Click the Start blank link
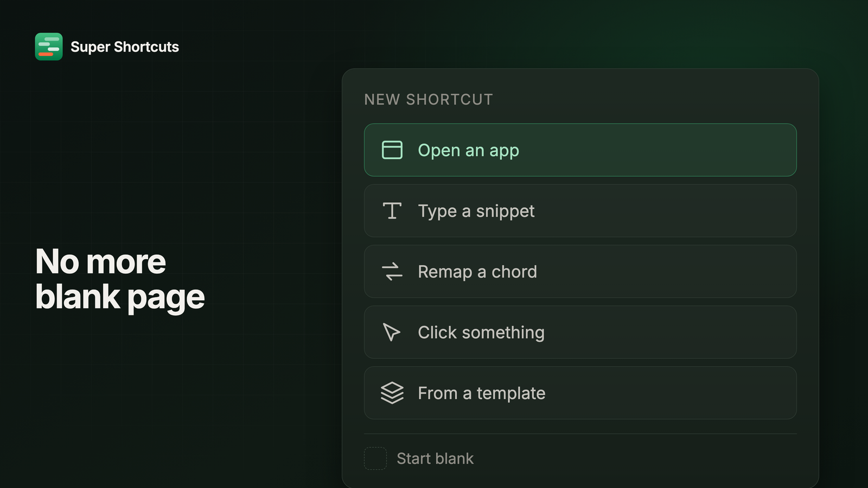 pyautogui.click(x=435, y=459)
